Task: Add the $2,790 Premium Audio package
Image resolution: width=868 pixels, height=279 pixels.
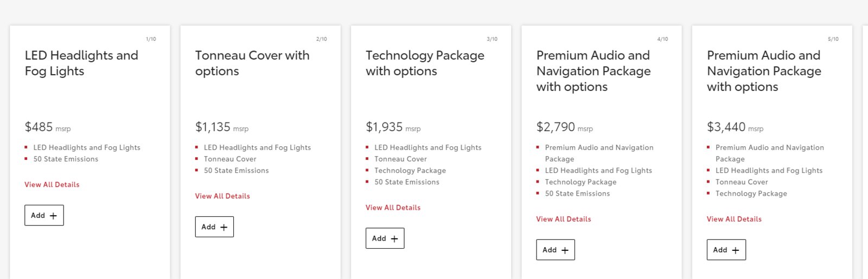Action: point(556,250)
